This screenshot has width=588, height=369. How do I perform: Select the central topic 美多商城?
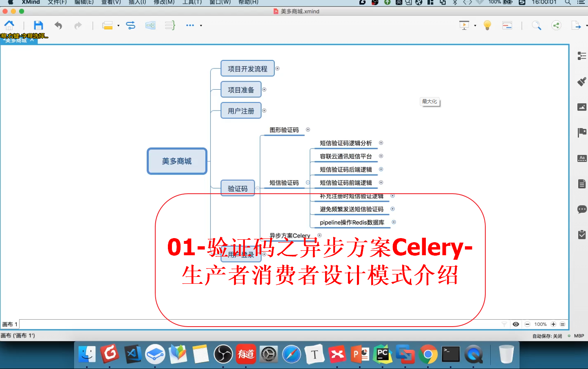177,161
